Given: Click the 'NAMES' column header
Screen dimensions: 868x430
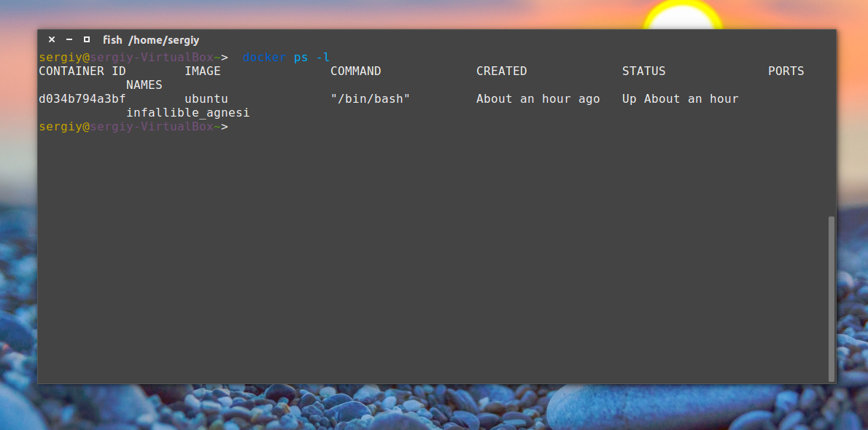Looking at the screenshot, I should 144,85.
